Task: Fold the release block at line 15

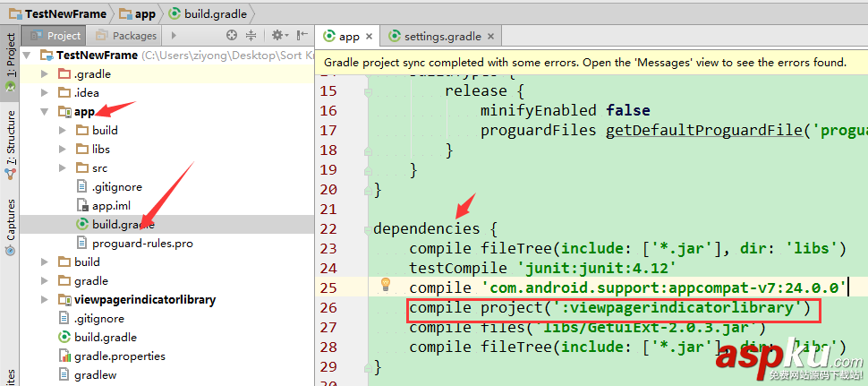Action: pos(366,91)
